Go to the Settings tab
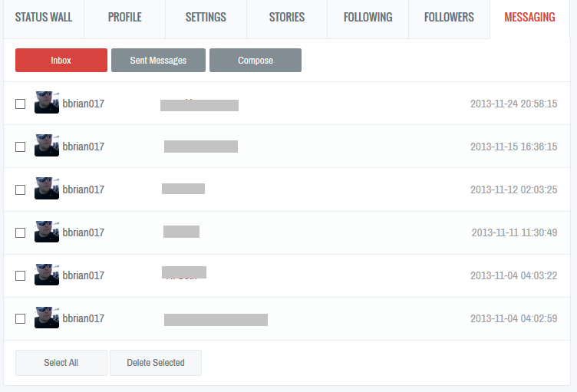Screen dimensions: 577x392 206,18
